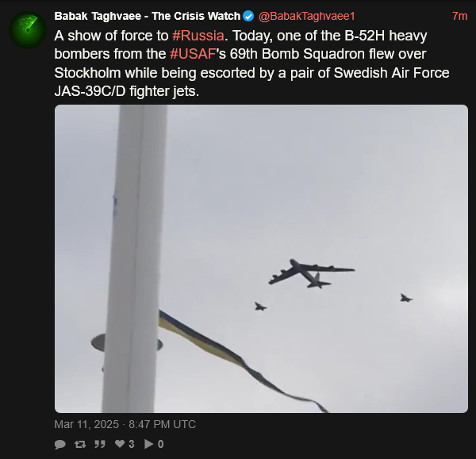Open the Mar 11, 2025 8:47 PM UTC permalink
The image size is (476, 459).
(125, 424)
